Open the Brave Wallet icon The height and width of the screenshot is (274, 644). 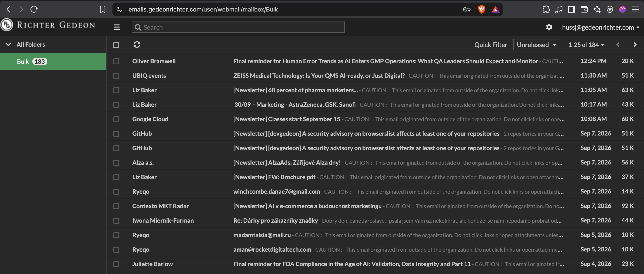[584, 10]
